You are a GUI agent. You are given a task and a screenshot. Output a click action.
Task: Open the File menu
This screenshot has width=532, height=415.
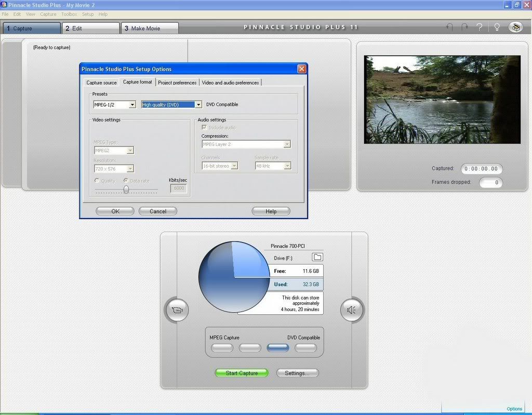pos(5,14)
